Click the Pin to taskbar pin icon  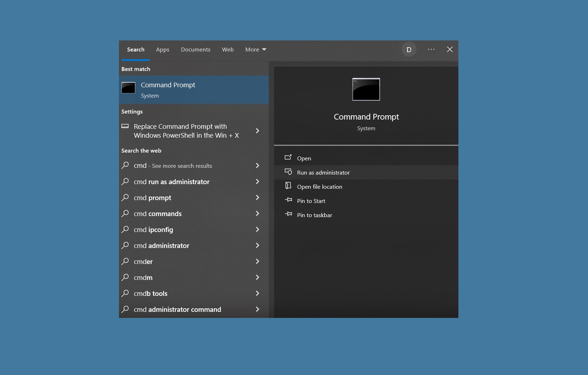tap(288, 214)
